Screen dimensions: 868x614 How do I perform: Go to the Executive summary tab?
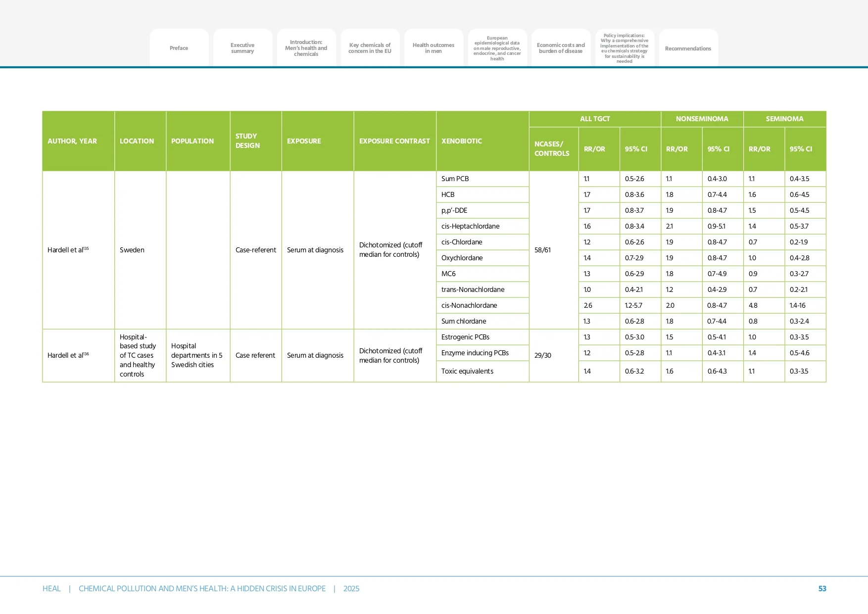point(242,48)
